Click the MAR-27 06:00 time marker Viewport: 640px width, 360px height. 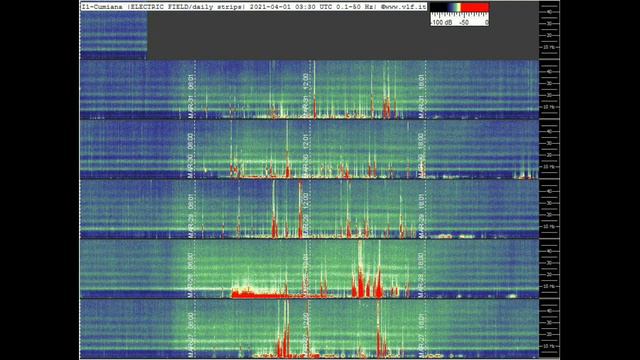click(x=190, y=335)
